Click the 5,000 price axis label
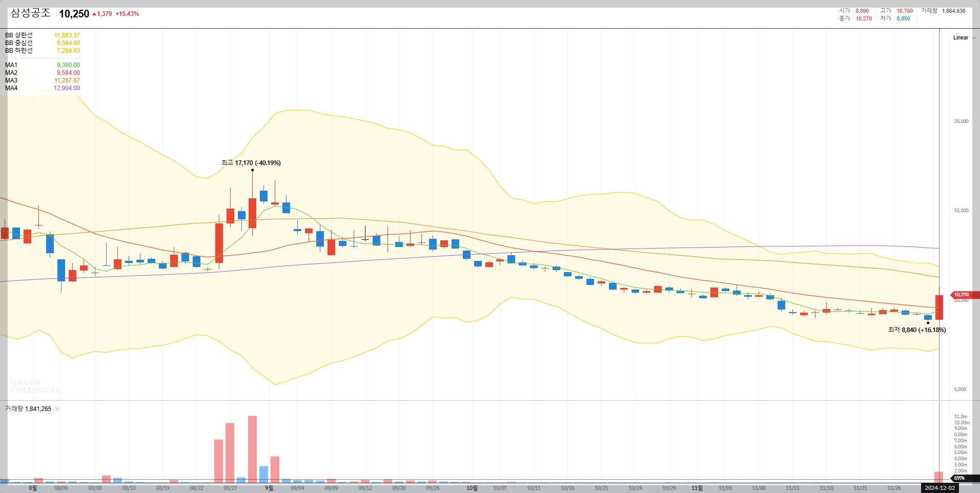Viewport: 980px width, 493px height. 960,389
